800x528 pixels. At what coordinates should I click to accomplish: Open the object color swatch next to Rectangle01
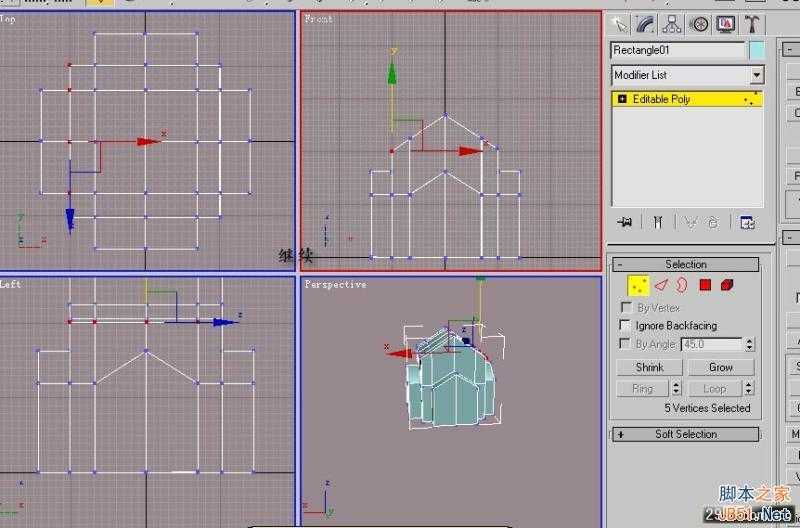pos(757,51)
